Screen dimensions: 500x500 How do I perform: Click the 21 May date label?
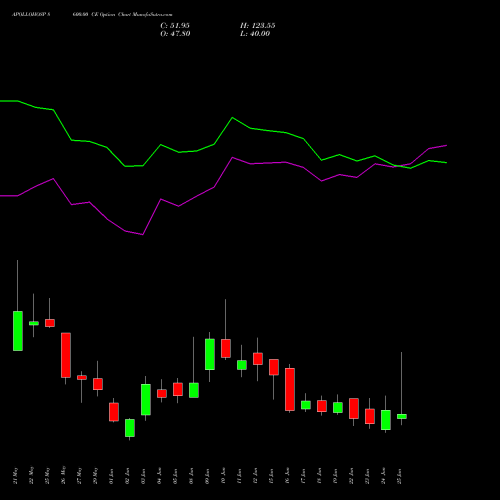coord(15,476)
